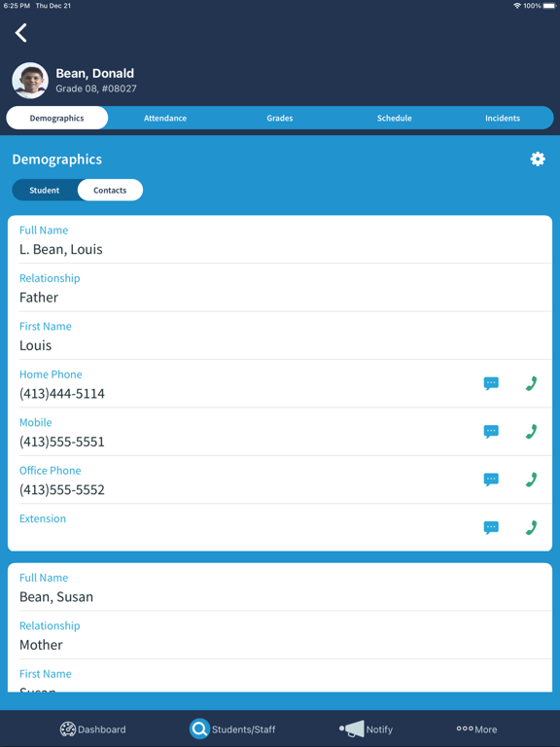Open Students/Staff search in bottom bar
The image size is (560, 747).
pos(232,729)
